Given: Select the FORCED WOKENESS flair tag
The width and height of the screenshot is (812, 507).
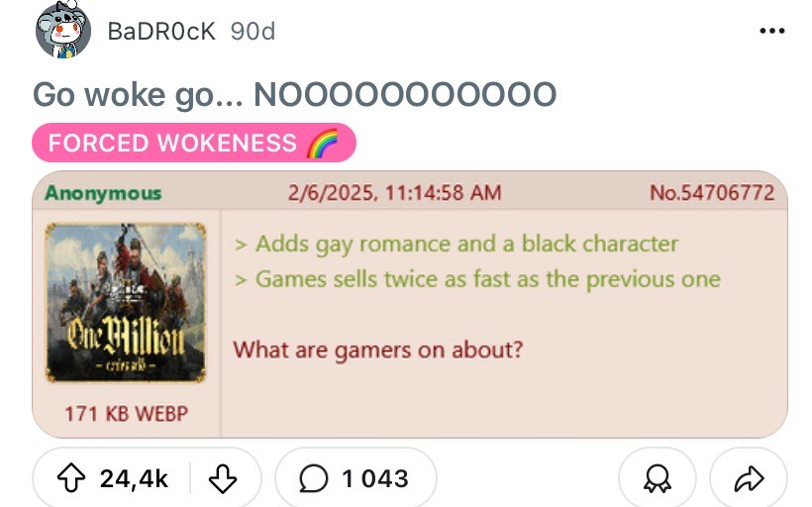Looking at the screenshot, I should pos(194,143).
